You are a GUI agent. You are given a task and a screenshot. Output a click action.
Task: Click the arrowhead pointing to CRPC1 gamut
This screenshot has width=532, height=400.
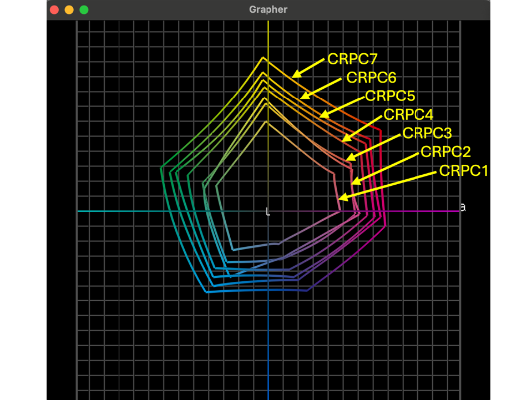pyautogui.click(x=343, y=197)
